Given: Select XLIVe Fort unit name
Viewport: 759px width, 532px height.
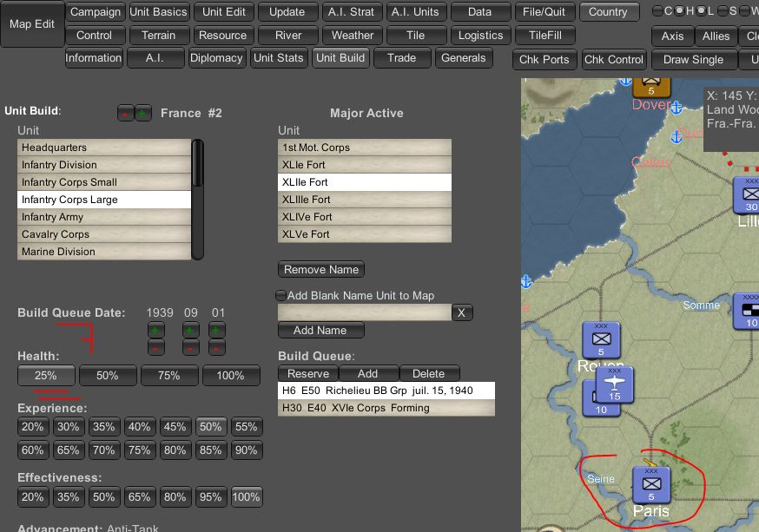Looking at the screenshot, I should pos(365,217).
